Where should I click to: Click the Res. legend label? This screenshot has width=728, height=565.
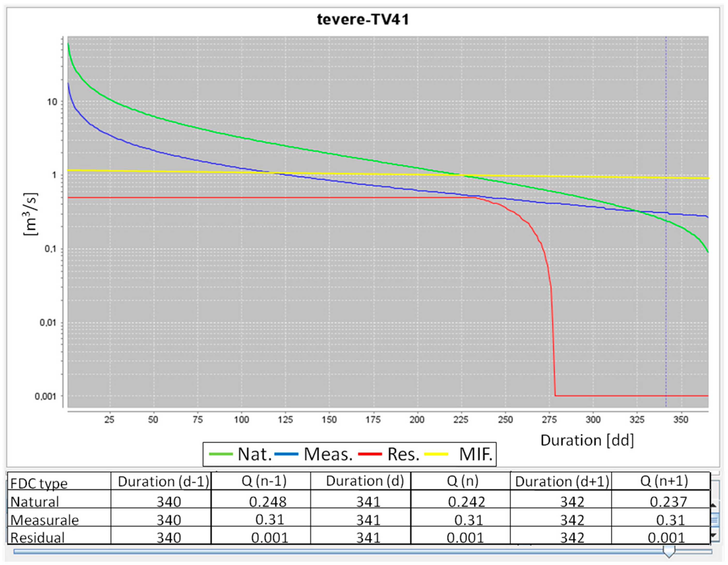[x=403, y=454]
